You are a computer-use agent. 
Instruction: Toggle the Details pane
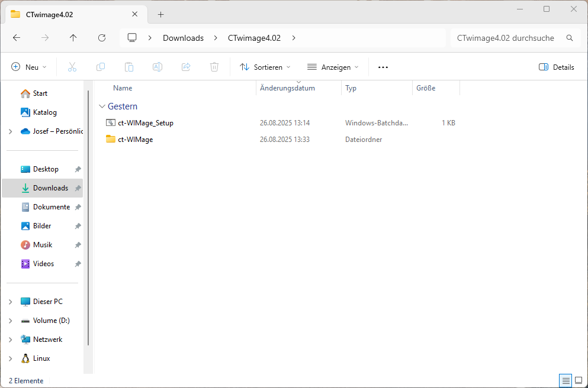[557, 67]
